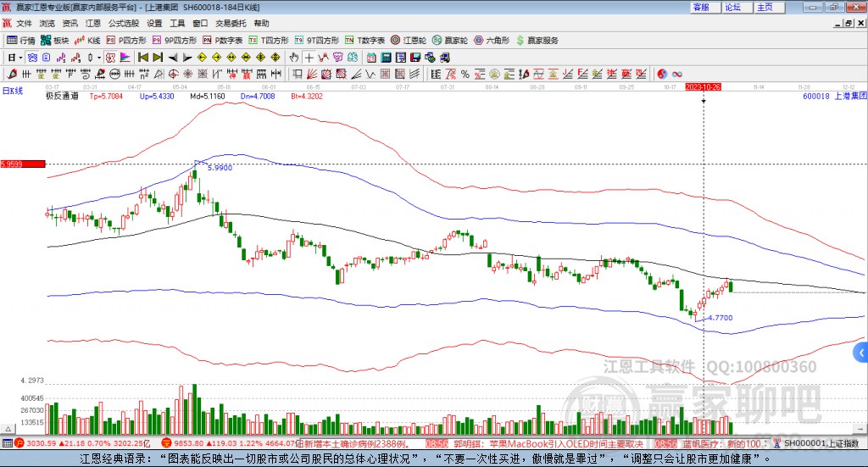This screenshot has height=467, width=868.
Task: Open the P数字表 number table
Action: (223, 41)
